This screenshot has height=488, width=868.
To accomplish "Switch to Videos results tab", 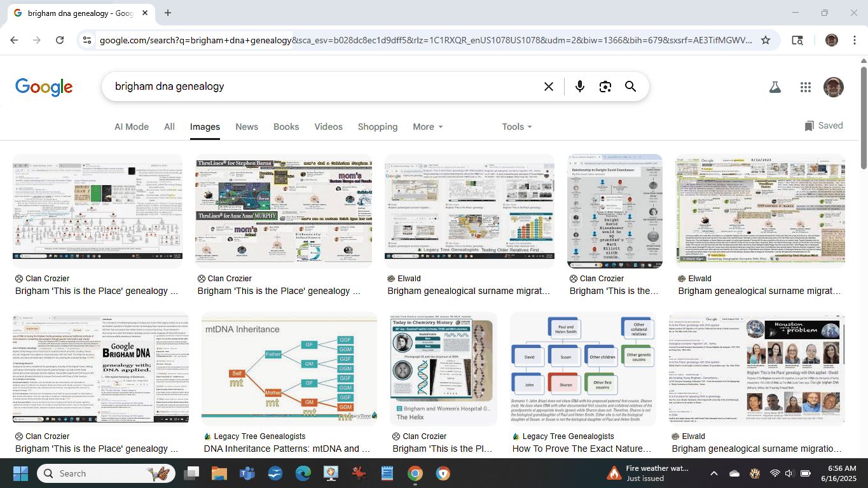I will (x=328, y=127).
